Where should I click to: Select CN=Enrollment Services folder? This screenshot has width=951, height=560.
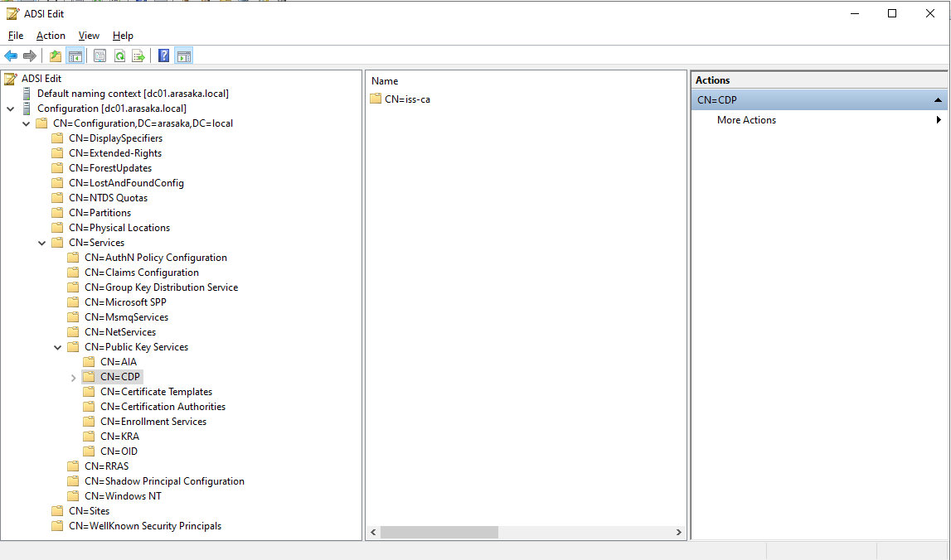pos(153,422)
